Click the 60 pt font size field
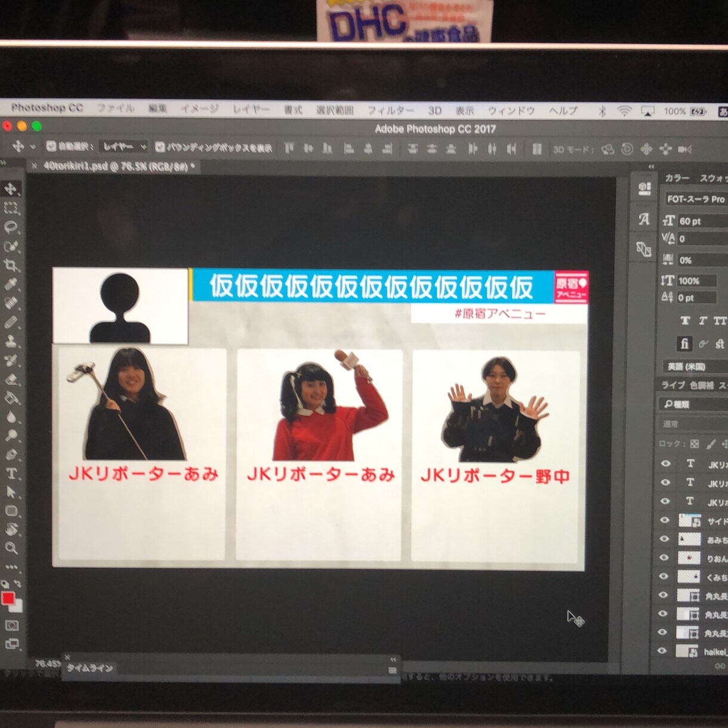The image size is (728, 728). coord(702,221)
